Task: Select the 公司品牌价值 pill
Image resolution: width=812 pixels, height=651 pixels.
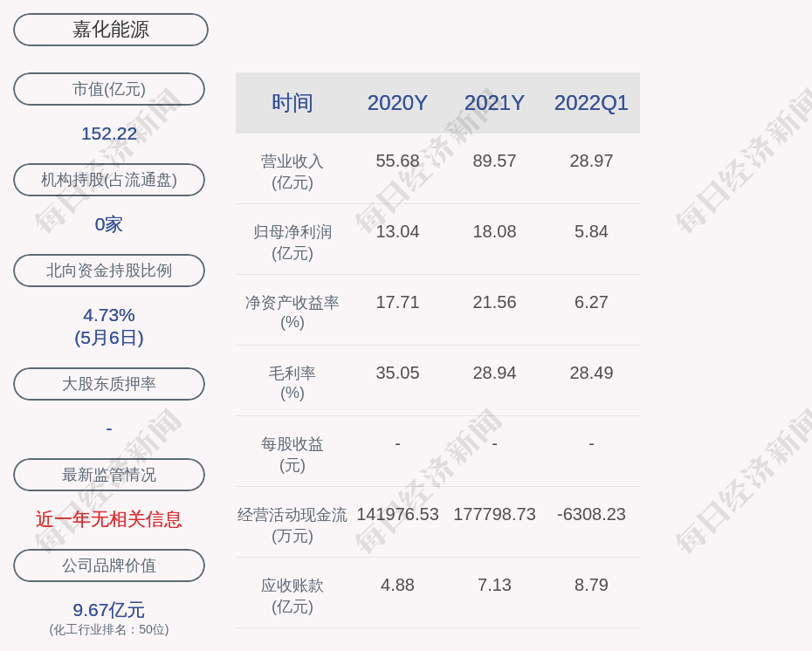Action: coord(109,565)
